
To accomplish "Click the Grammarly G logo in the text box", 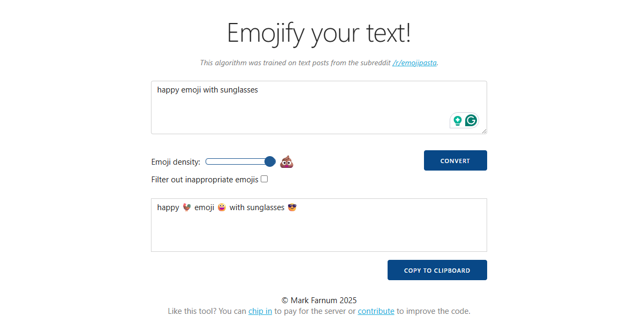I will 471,120.
